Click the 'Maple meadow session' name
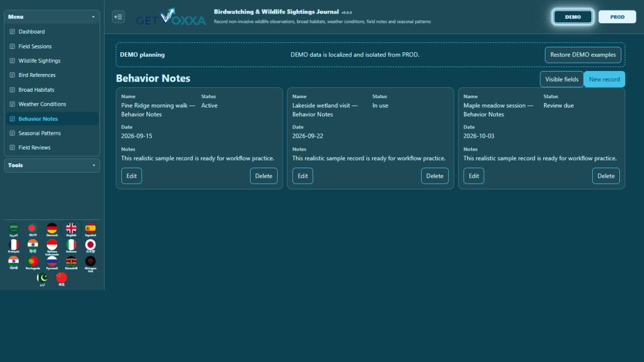 click(498, 110)
